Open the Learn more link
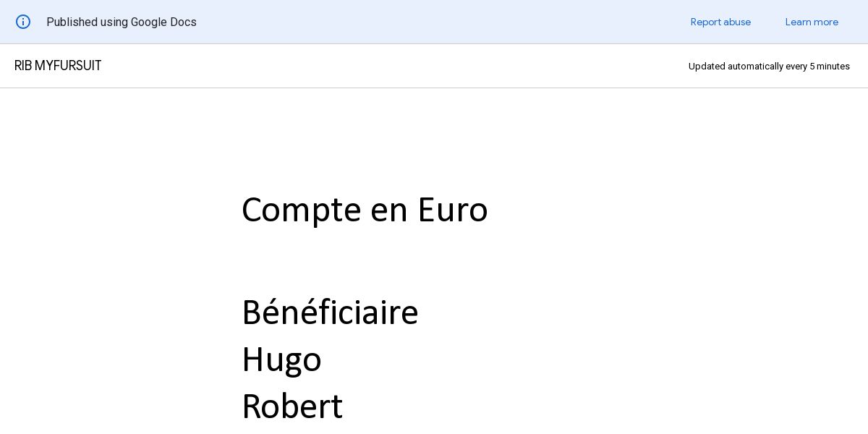 tap(812, 22)
